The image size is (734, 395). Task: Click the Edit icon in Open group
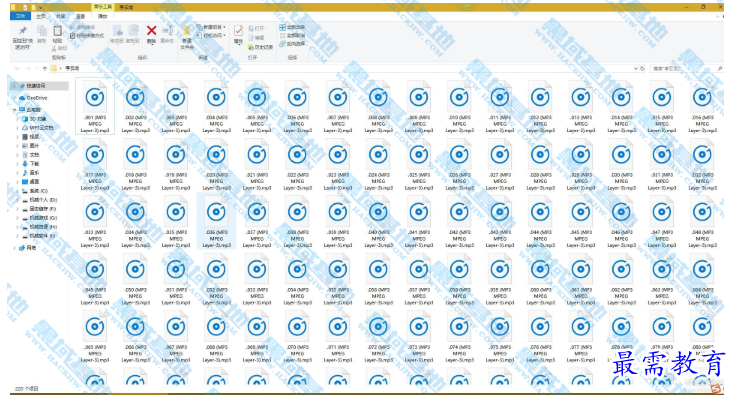251,37
